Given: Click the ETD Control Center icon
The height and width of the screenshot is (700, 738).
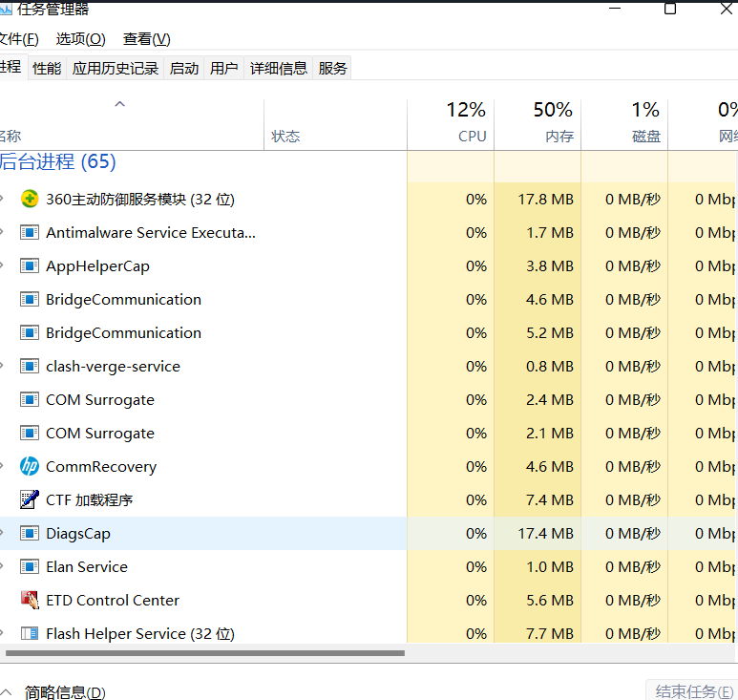Looking at the screenshot, I should tap(30, 600).
